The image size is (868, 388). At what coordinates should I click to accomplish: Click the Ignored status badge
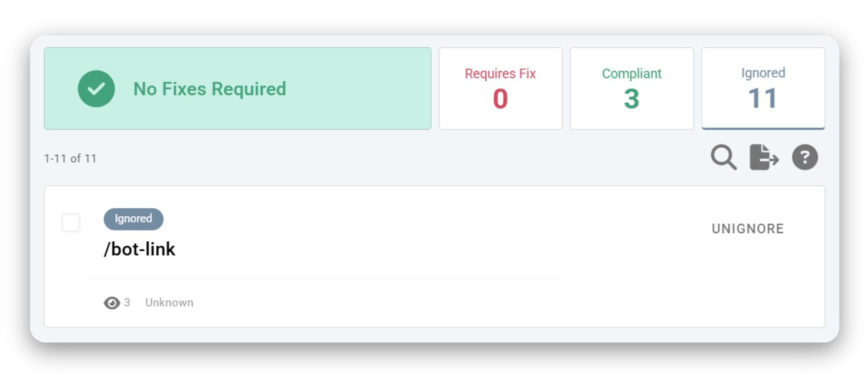(x=133, y=219)
